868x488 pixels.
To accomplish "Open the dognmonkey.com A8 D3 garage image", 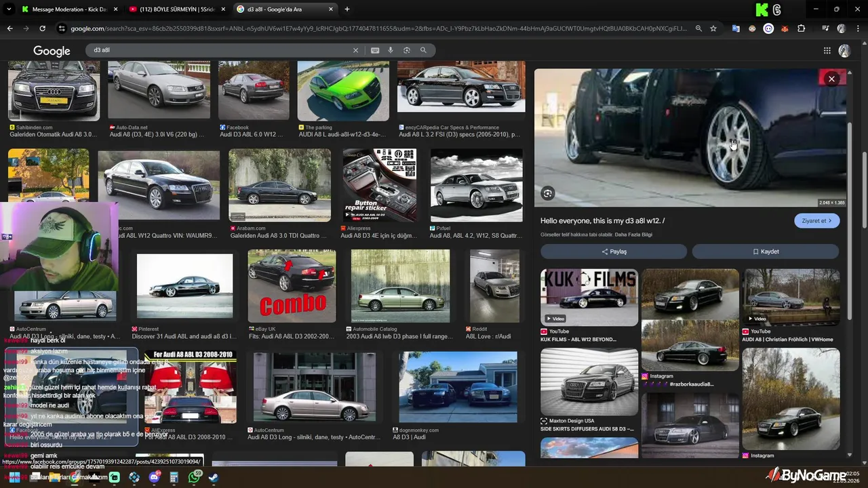I will tap(458, 387).
